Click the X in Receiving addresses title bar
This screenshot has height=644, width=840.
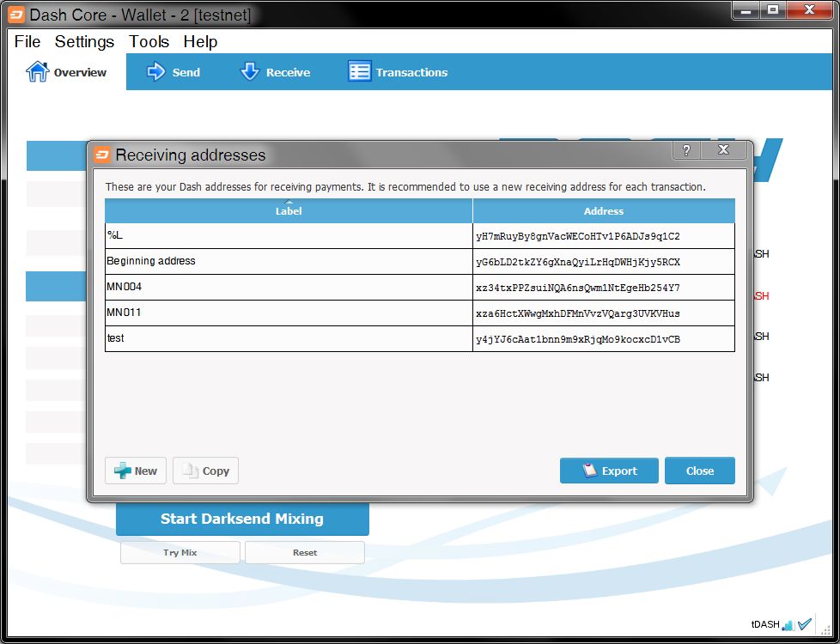tap(723, 150)
